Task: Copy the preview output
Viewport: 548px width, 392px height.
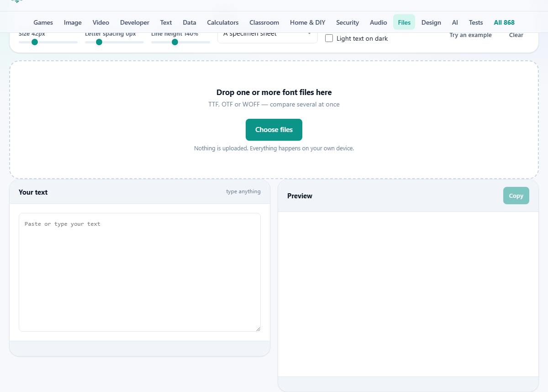Action: (x=516, y=196)
